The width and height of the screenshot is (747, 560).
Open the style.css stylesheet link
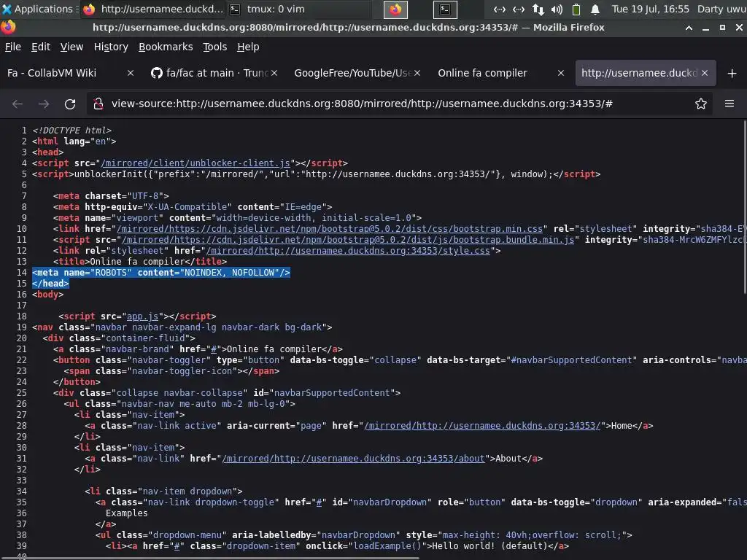[x=348, y=251]
